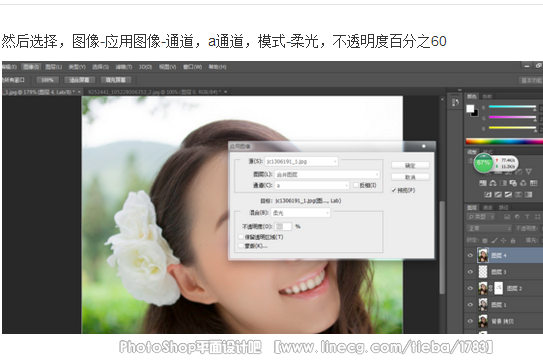Hide layer 图层 2 with eye icon
Image resolution: width=543 pixels, height=364 pixels.
click(x=470, y=288)
